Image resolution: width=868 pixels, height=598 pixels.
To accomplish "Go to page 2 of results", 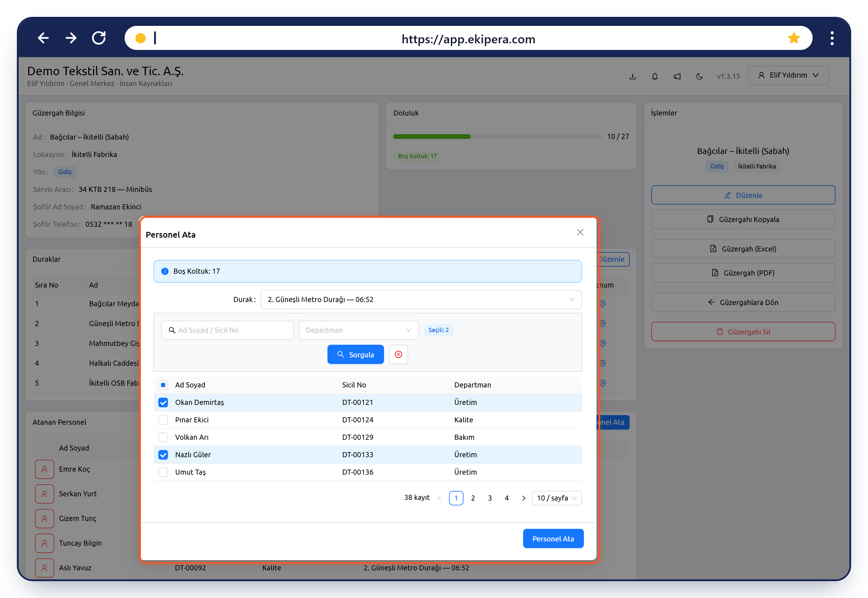I will click(473, 498).
